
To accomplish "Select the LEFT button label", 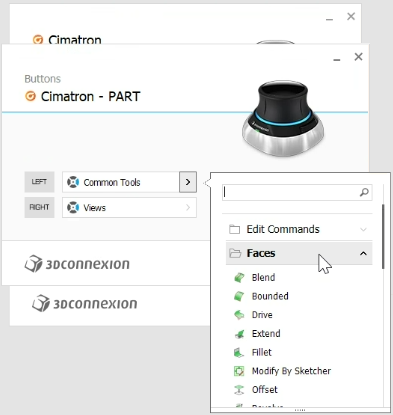I will (39, 182).
